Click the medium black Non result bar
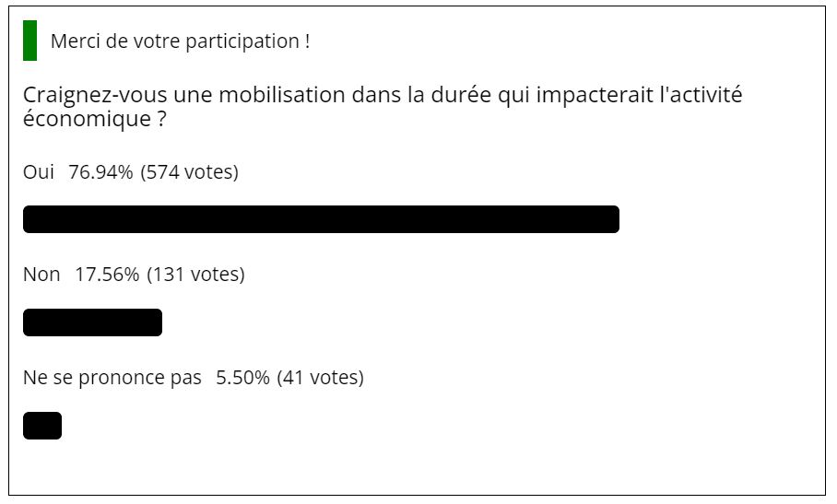837x504 pixels. [92, 322]
